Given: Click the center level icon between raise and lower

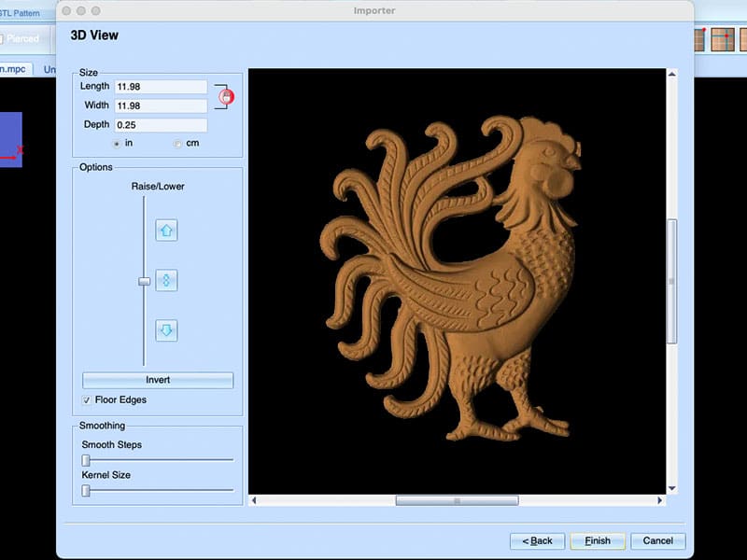Looking at the screenshot, I should tap(165, 280).
